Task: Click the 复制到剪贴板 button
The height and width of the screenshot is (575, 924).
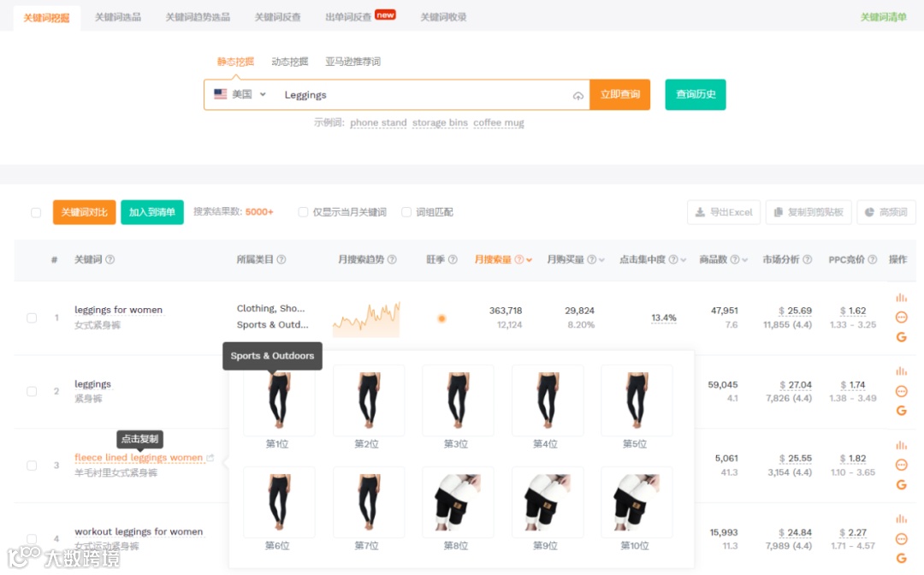Action: point(808,212)
